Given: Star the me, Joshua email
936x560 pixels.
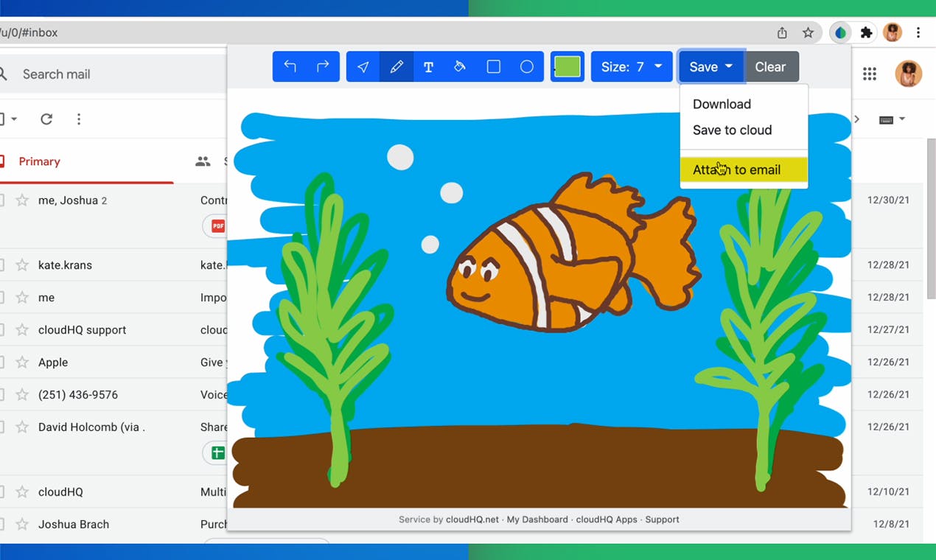Looking at the screenshot, I should click(23, 200).
